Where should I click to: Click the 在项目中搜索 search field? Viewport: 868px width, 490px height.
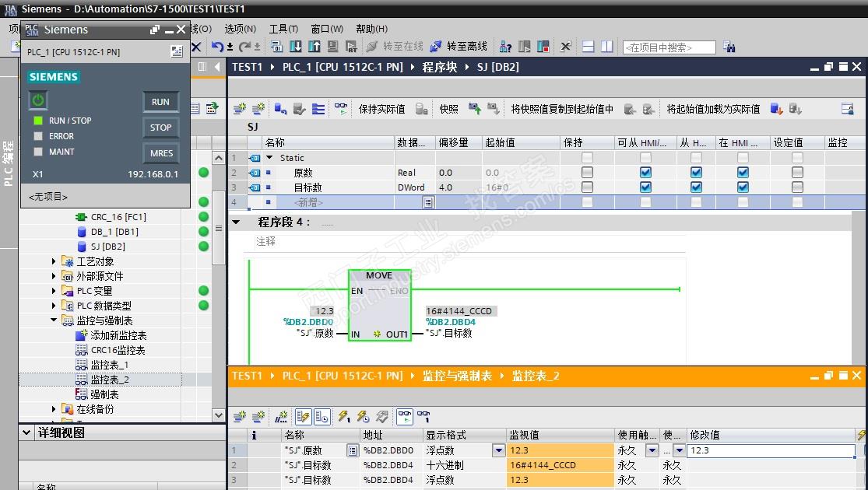tap(669, 47)
